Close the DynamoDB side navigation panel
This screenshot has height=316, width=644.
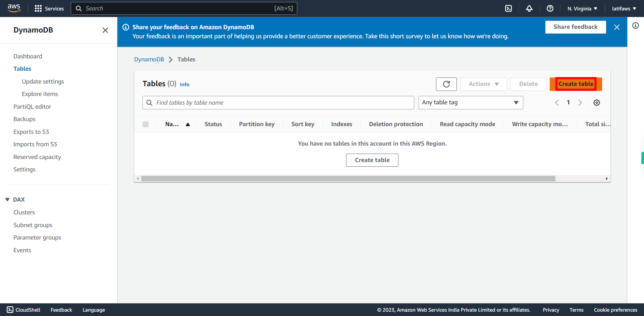(x=105, y=30)
